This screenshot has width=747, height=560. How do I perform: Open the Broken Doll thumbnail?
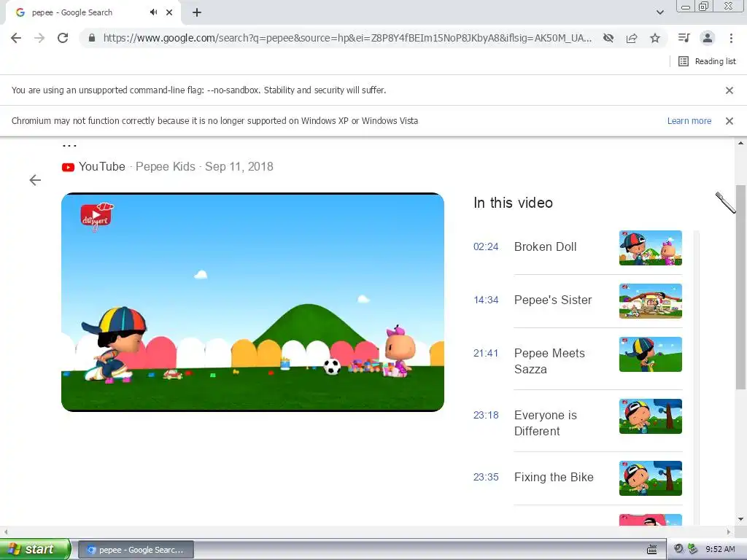click(650, 248)
